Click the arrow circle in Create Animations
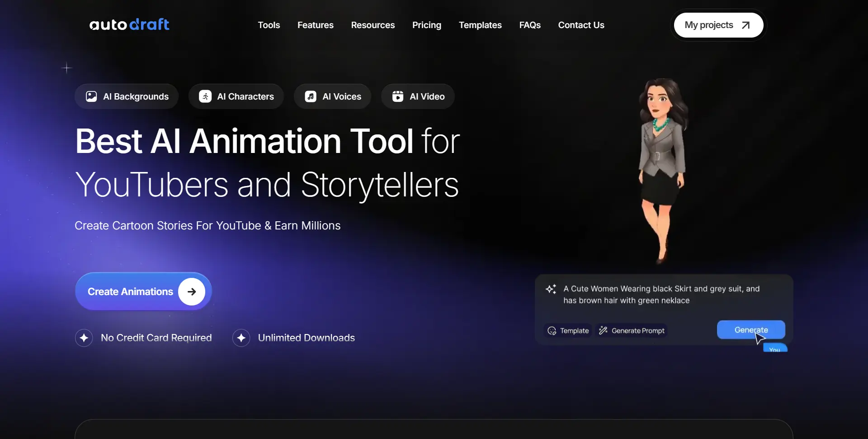 point(192,291)
